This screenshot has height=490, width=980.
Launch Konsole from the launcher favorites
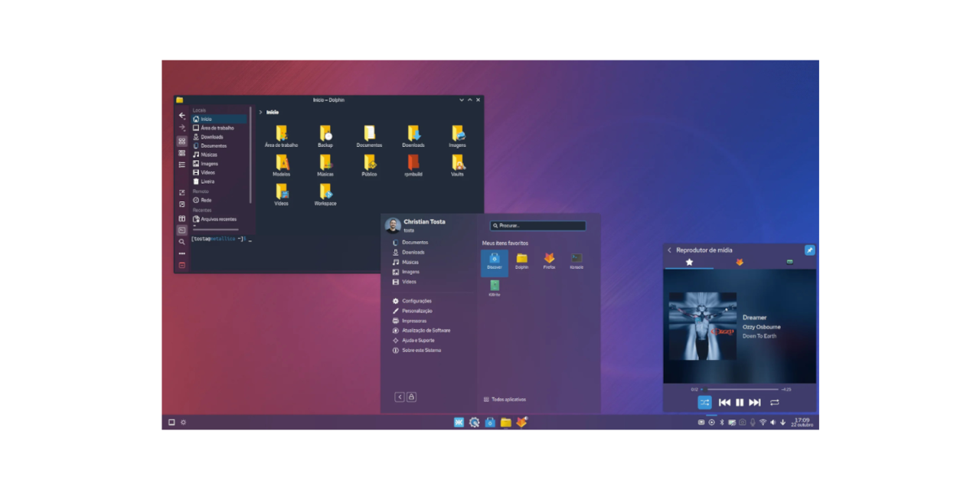[577, 262]
